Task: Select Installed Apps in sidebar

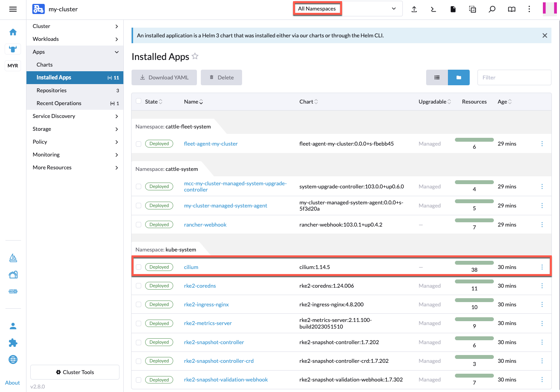Action: tap(75, 77)
